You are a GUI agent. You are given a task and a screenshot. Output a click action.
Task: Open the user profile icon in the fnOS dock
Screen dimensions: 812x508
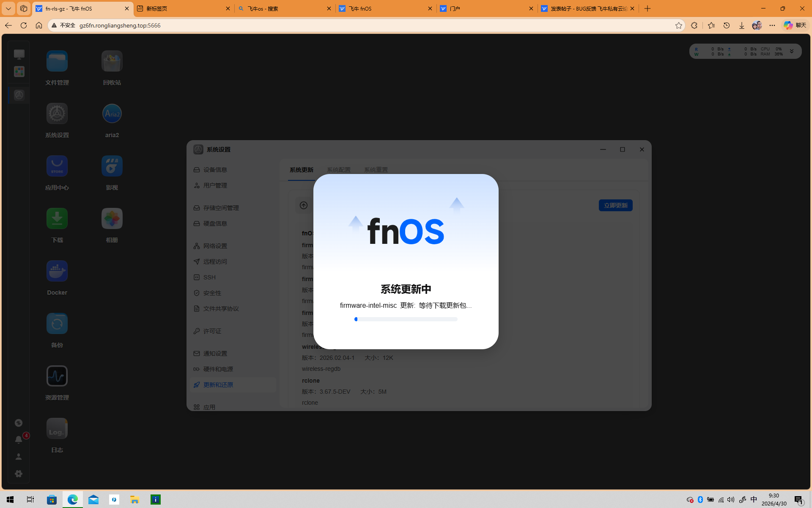pos(19,457)
